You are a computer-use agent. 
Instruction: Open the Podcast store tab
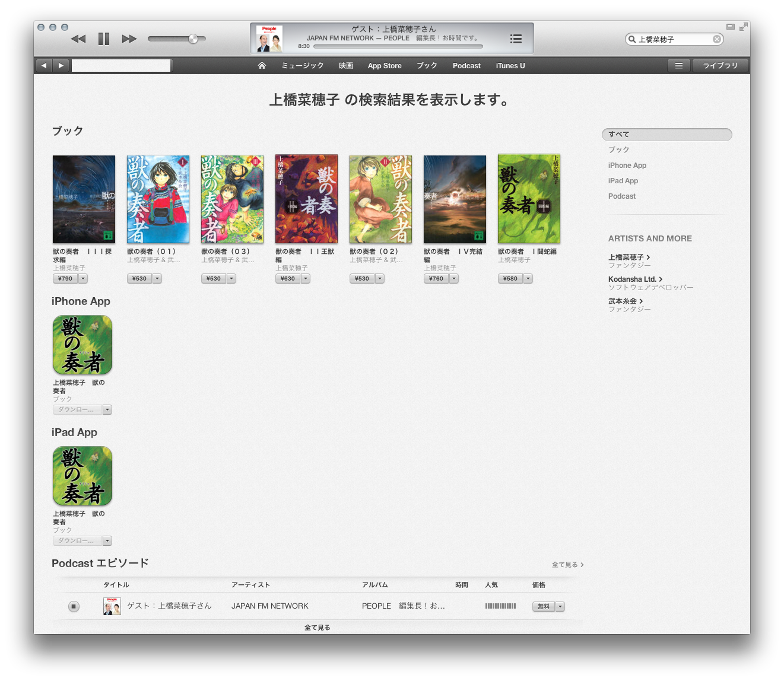click(466, 66)
